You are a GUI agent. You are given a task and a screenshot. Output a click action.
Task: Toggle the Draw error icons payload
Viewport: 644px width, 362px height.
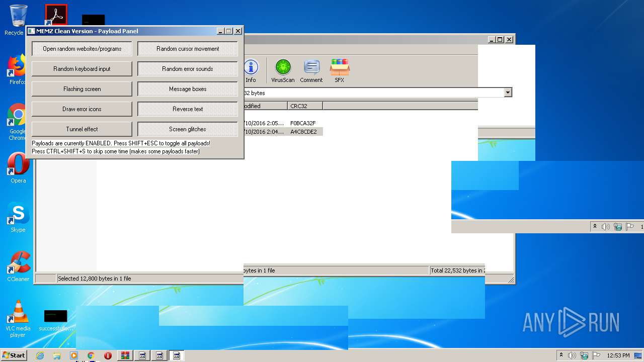point(82,109)
